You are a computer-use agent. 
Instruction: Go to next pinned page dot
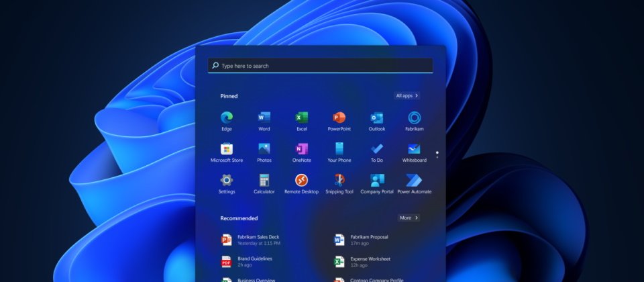tap(437, 157)
